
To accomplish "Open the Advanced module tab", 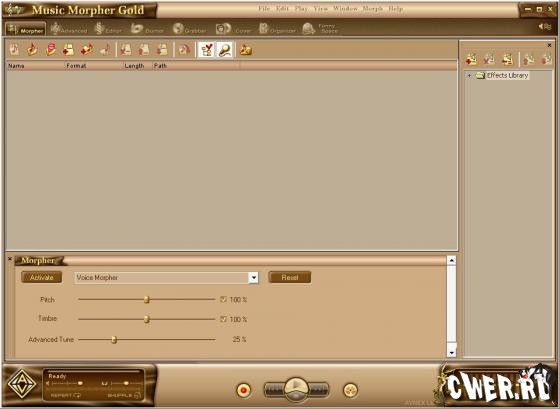I will pyautogui.click(x=69, y=29).
